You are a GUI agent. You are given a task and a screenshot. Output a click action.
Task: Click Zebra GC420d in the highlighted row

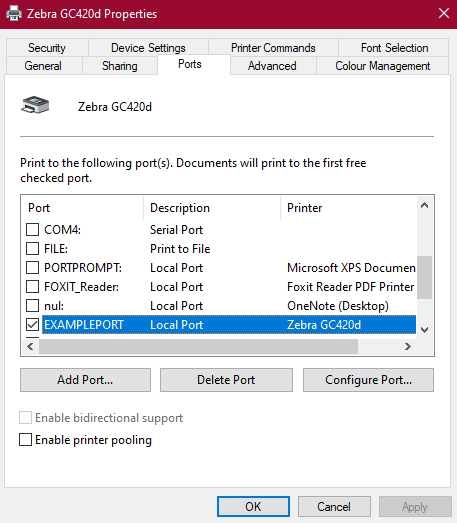point(324,325)
